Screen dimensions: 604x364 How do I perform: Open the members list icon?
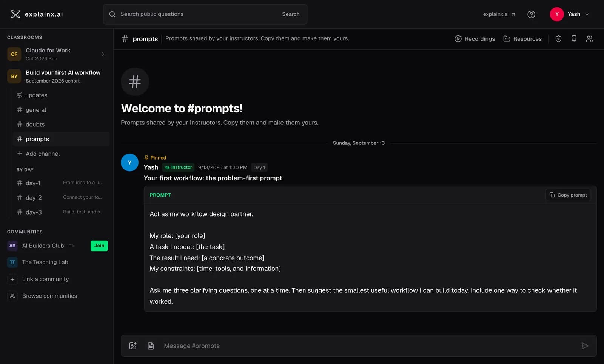click(x=589, y=39)
